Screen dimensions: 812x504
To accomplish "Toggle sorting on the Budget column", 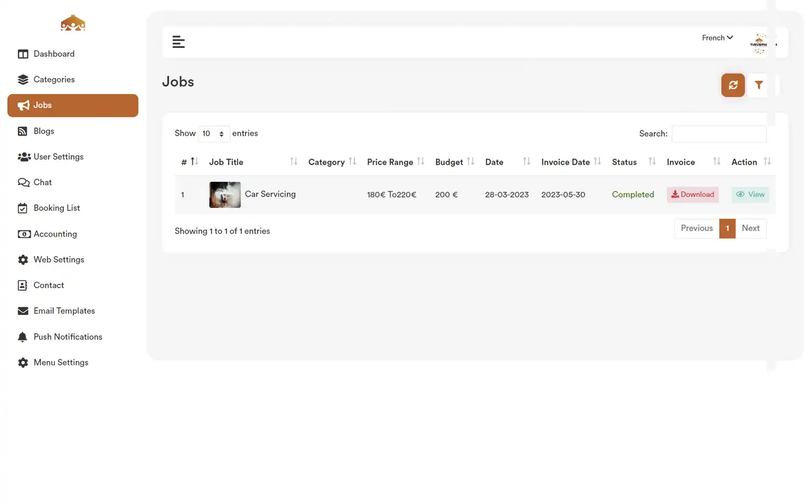I will (471, 162).
